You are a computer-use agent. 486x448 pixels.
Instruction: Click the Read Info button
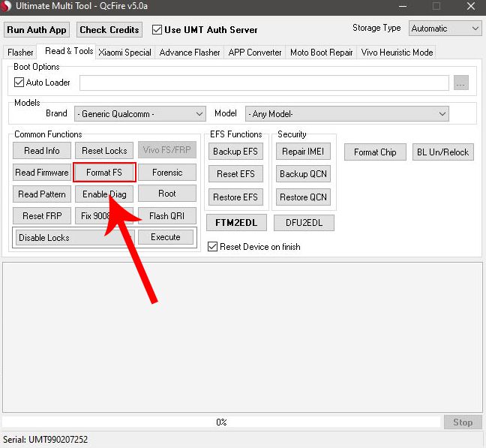point(42,151)
